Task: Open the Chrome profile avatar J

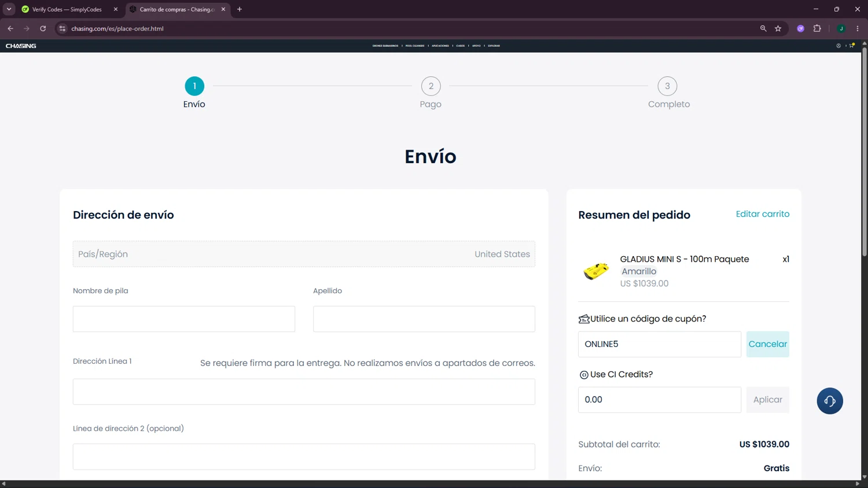Action: click(x=841, y=28)
